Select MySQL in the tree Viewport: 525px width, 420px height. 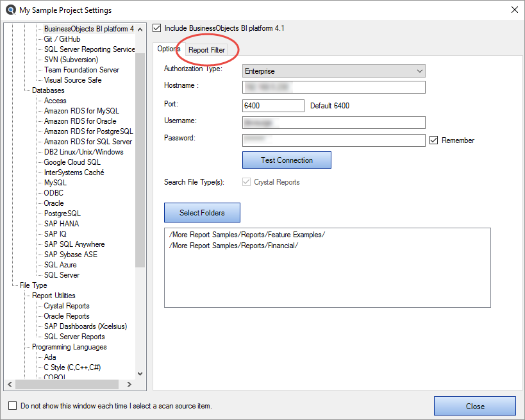click(55, 183)
